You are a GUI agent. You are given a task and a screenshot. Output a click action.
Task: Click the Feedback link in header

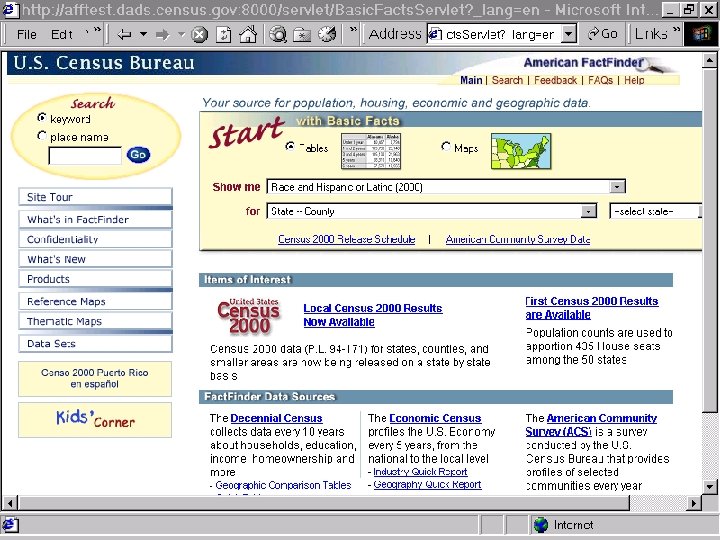tap(555, 80)
